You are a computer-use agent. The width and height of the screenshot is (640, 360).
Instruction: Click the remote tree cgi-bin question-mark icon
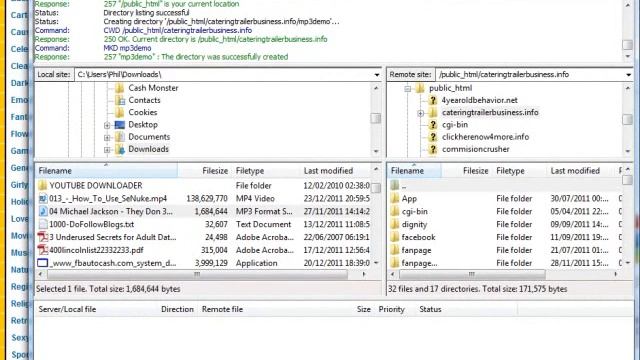pyautogui.click(x=433, y=125)
